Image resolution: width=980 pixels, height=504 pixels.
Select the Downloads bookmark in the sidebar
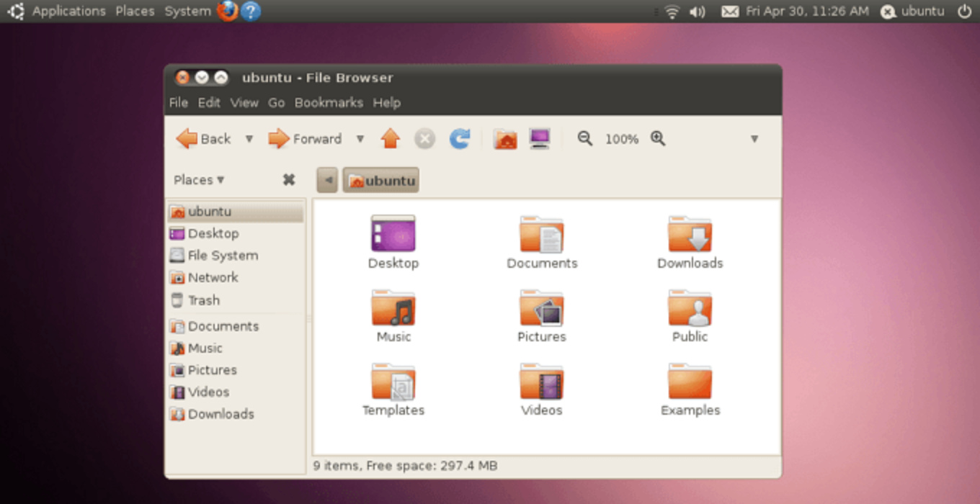click(x=236, y=414)
